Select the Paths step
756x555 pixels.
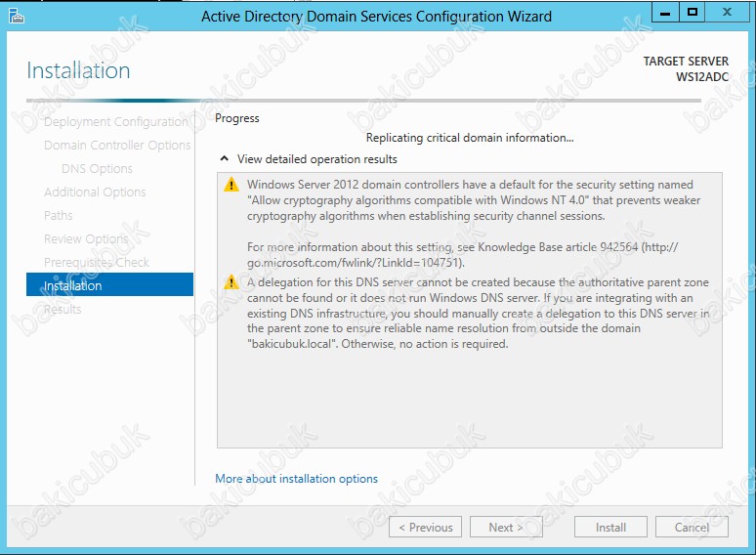(59, 216)
